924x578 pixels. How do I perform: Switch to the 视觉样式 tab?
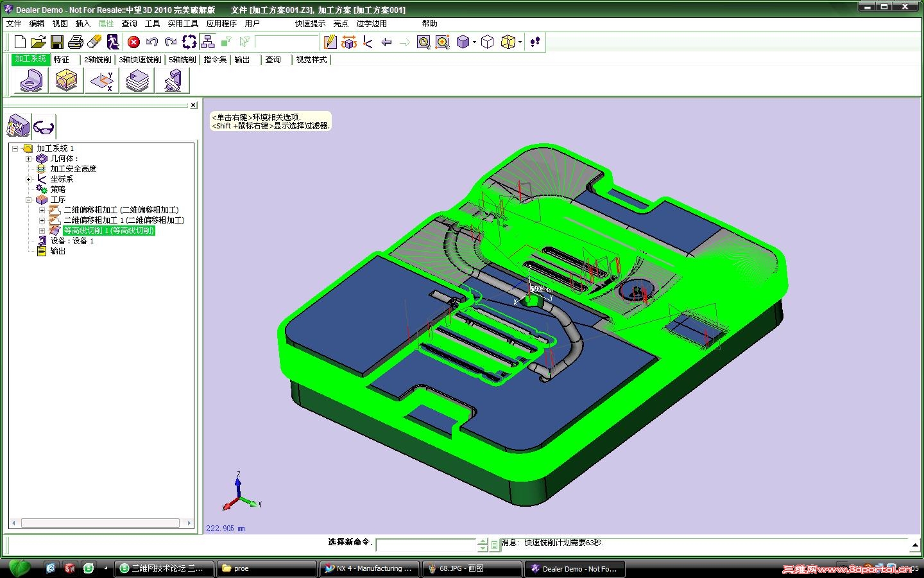click(311, 60)
